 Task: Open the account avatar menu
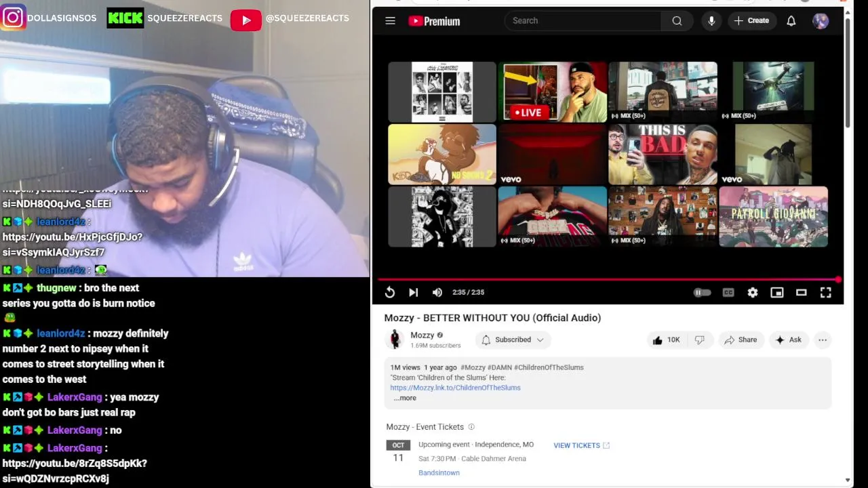pos(821,21)
